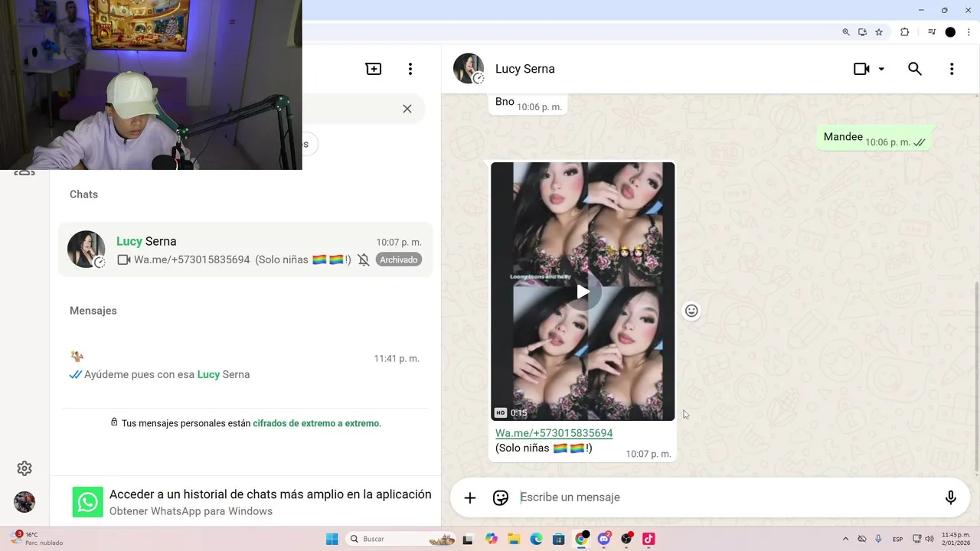Click the 'Bno' received message
This screenshot has height=551, width=980.
pos(528,103)
